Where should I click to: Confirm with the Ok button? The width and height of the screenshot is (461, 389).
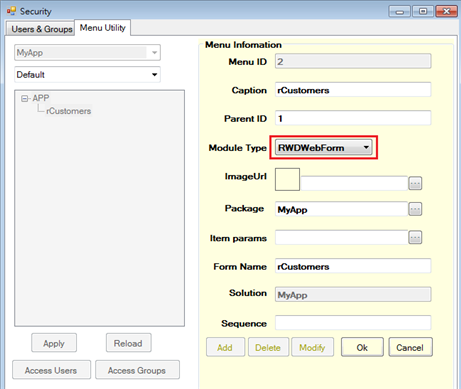click(362, 347)
